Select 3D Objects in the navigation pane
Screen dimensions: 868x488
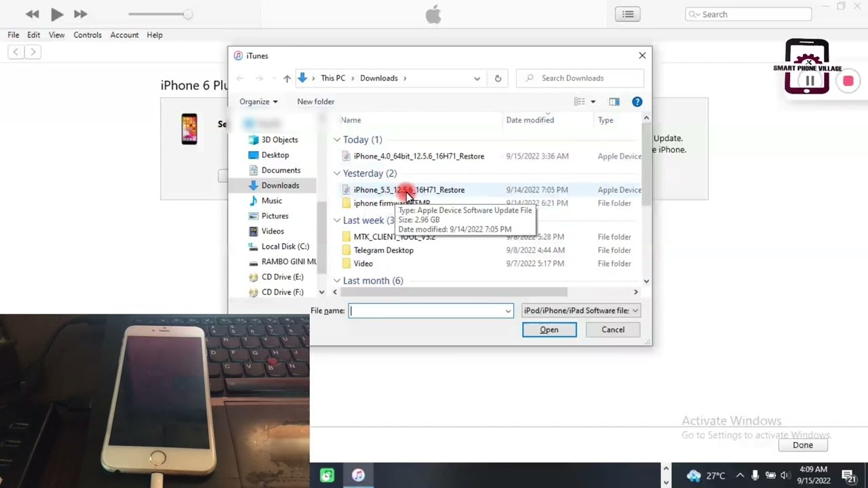click(x=279, y=140)
